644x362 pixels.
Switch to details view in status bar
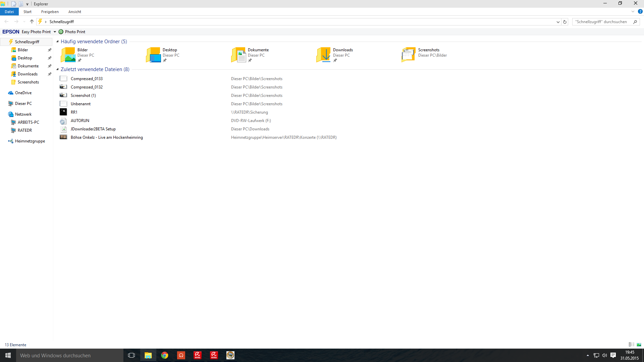point(631,345)
